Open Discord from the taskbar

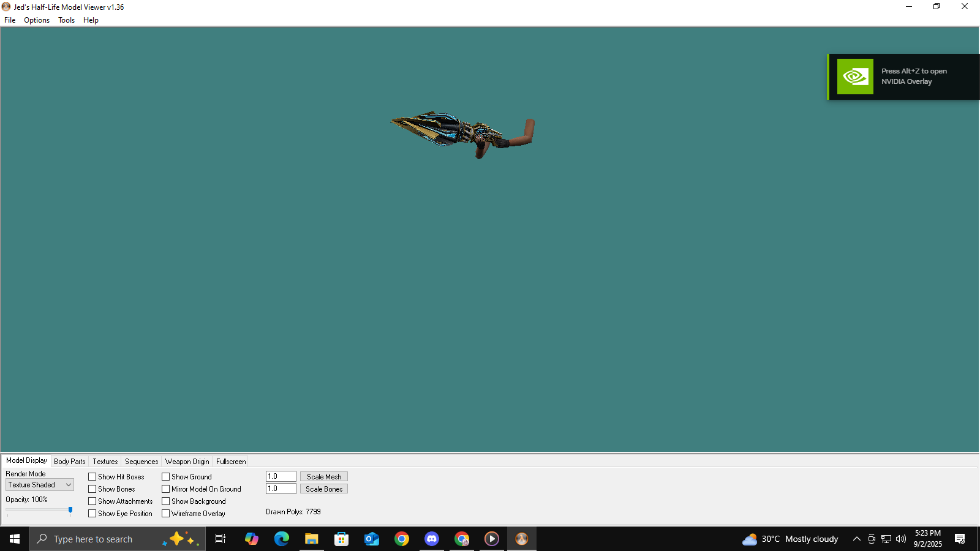(x=432, y=539)
